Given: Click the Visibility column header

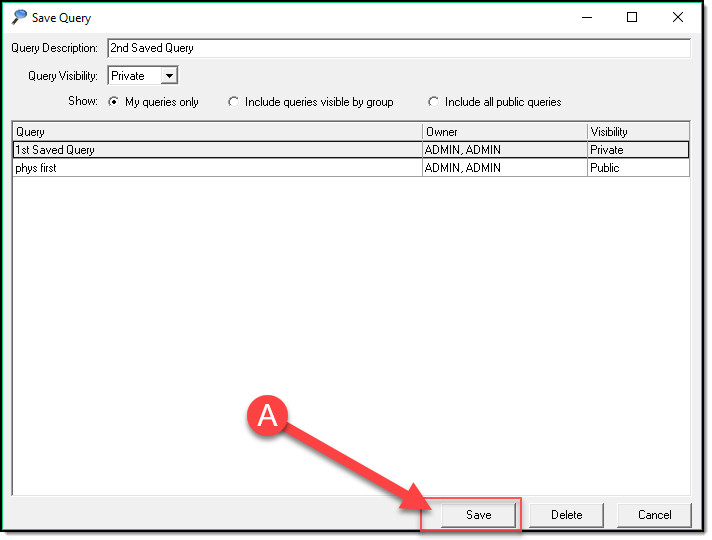Looking at the screenshot, I should point(637,131).
